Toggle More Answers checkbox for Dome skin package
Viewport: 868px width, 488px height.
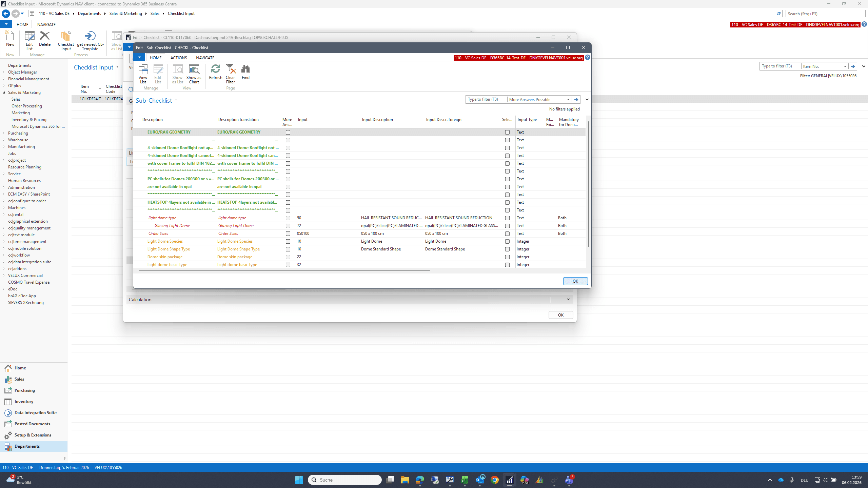(x=288, y=257)
